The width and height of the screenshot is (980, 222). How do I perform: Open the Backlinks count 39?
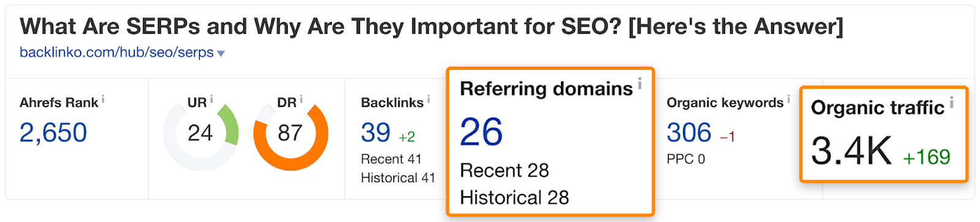pos(375,132)
